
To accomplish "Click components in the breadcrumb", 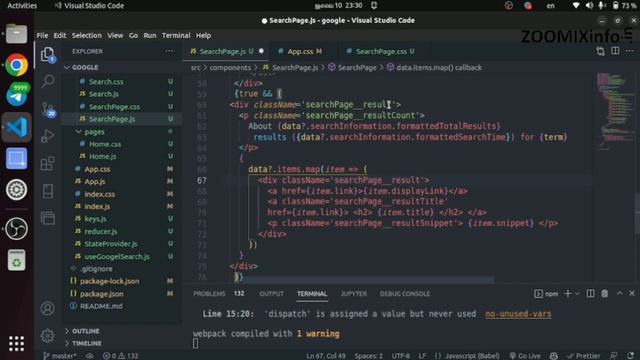I will pyautogui.click(x=230, y=68).
